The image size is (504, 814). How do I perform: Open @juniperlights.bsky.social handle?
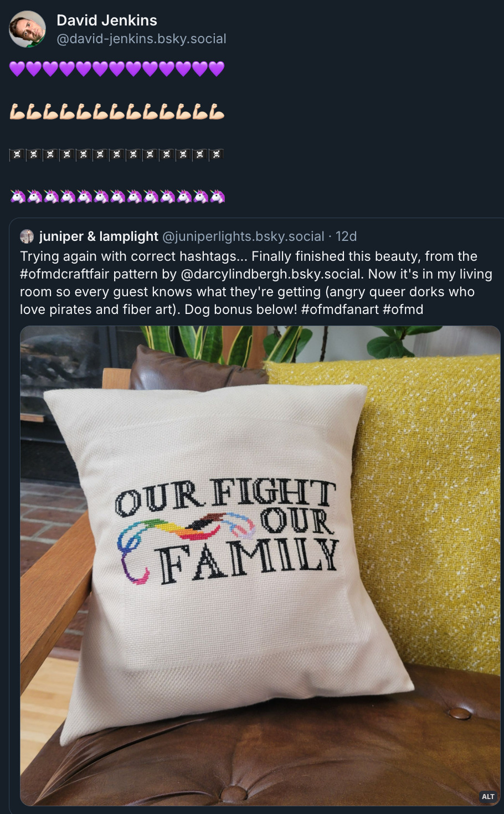[x=243, y=236]
